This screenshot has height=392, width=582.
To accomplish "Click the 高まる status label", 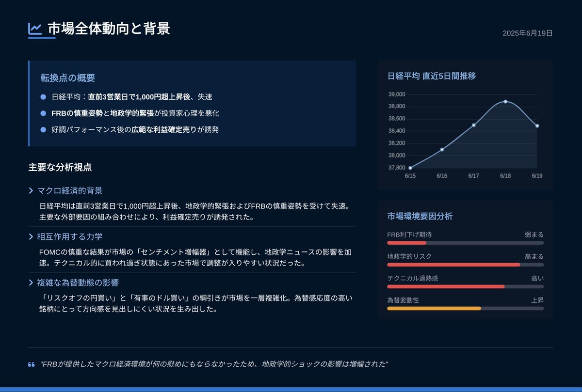I will point(534,256).
